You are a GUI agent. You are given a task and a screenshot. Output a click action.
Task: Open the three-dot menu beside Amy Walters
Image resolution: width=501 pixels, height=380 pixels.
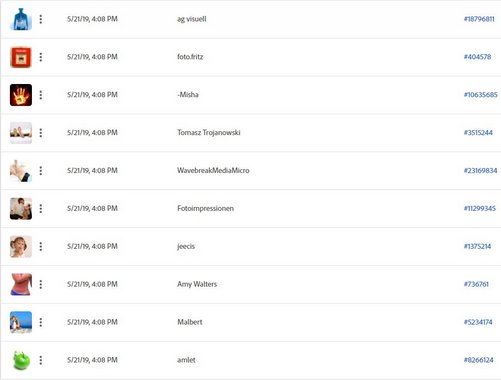(x=41, y=284)
